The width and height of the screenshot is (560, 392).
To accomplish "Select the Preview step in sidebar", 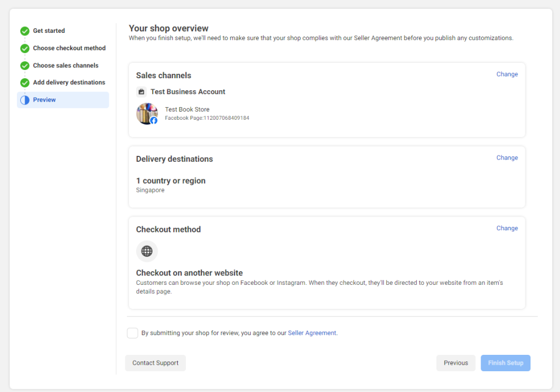I will coord(44,100).
